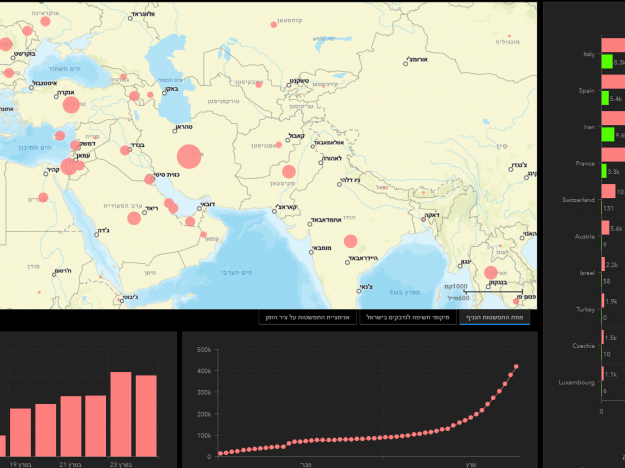Select the red outbreak circle over India

[x=350, y=241]
